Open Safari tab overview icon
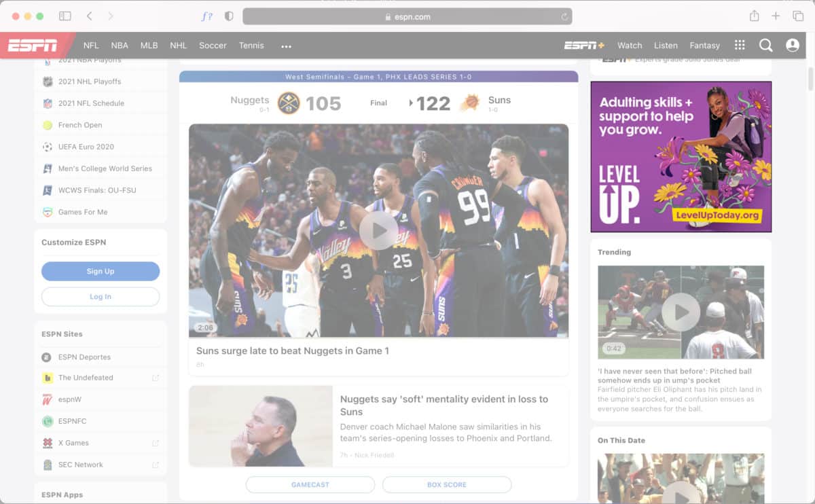Screen dimensions: 815x504 coord(798,16)
